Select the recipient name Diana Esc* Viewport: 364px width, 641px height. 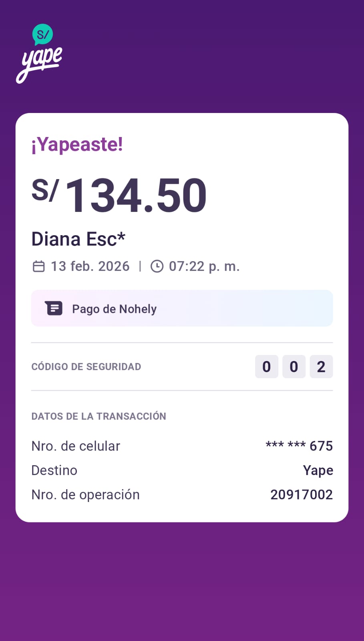(78, 239)
